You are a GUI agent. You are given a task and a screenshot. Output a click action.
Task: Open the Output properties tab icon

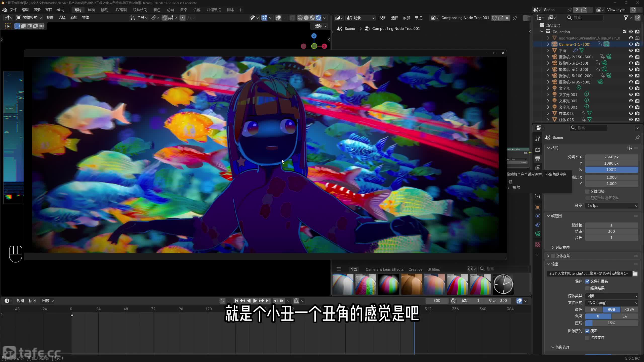point(538,159)
